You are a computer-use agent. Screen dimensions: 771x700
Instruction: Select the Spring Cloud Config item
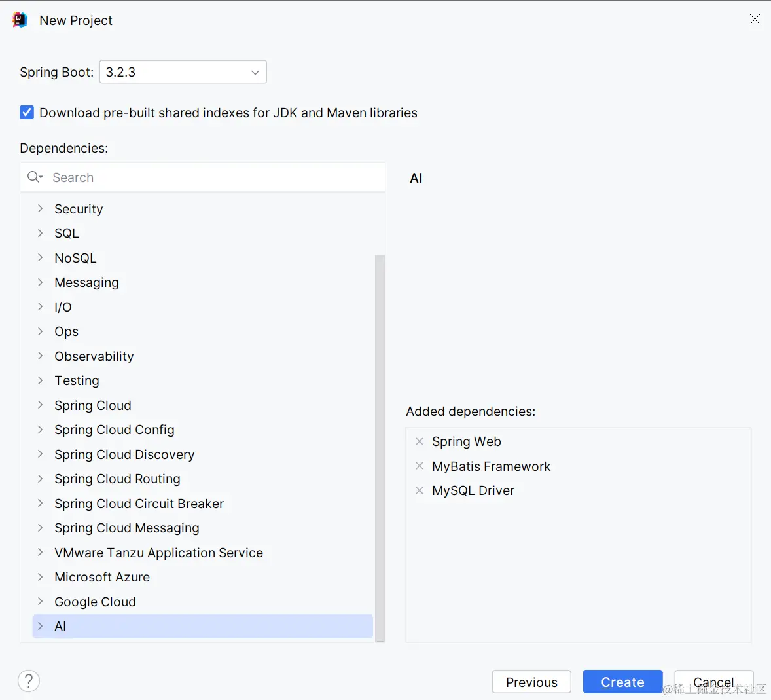[x=114, y=430]
